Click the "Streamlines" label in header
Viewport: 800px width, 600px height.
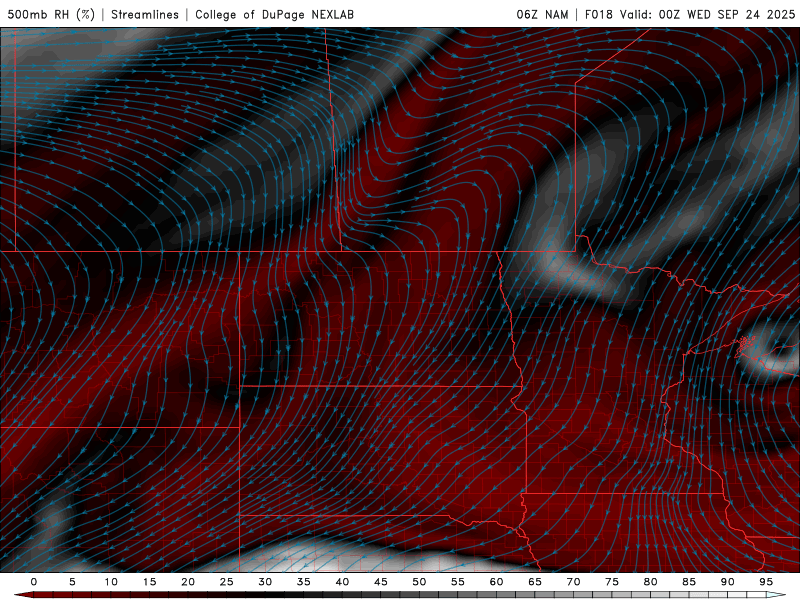(145, 14)
